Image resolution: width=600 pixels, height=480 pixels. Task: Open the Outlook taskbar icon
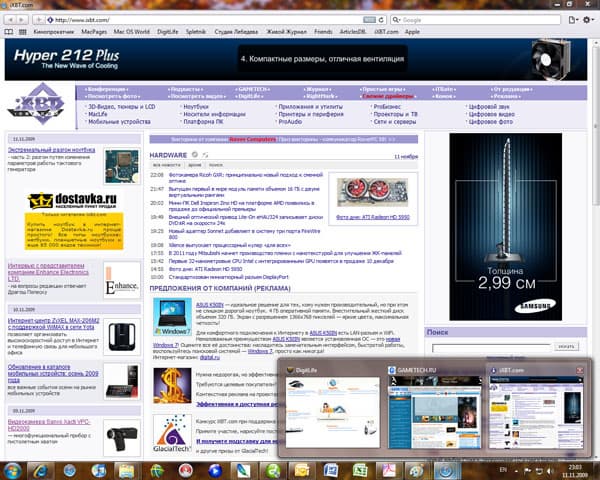(x=302, y=470)
